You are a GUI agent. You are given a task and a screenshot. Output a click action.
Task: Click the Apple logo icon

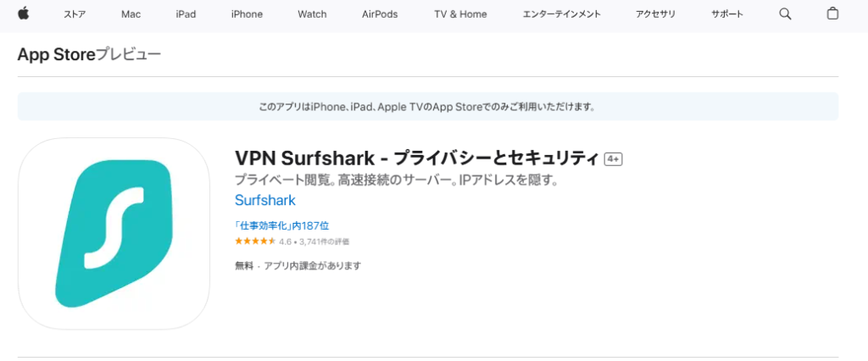23,14
